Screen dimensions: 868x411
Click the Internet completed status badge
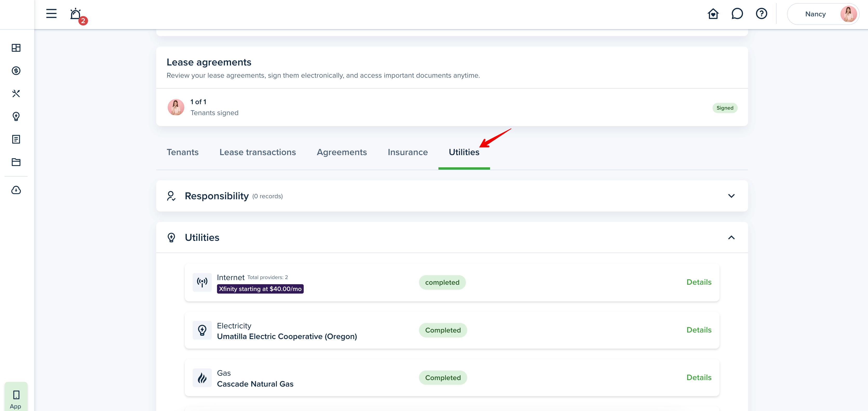point(442,283)
